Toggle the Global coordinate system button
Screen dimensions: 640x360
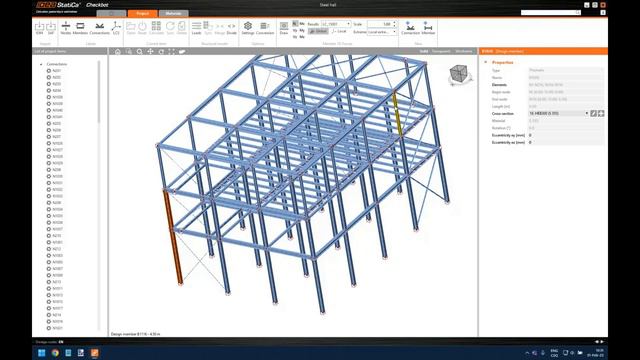[318, 31]
